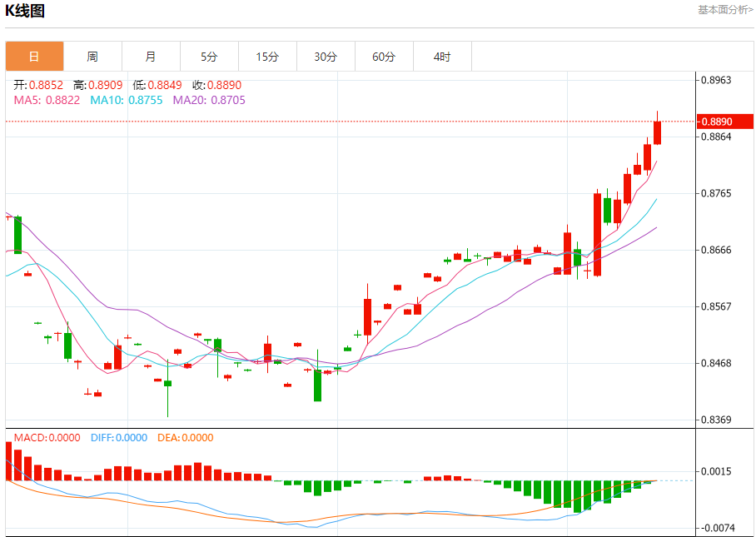
Task: Click the latest red candlestick at 0.8890
Action: coord(657,132)
